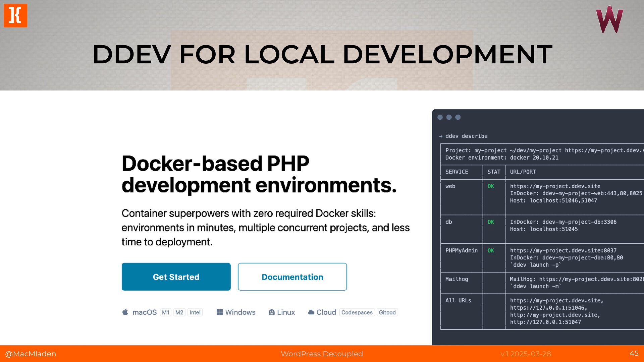Image resolution: width=644 pixels, height=362 pixels.
Task: Select the M1 badge
Action: click(166, 312)
